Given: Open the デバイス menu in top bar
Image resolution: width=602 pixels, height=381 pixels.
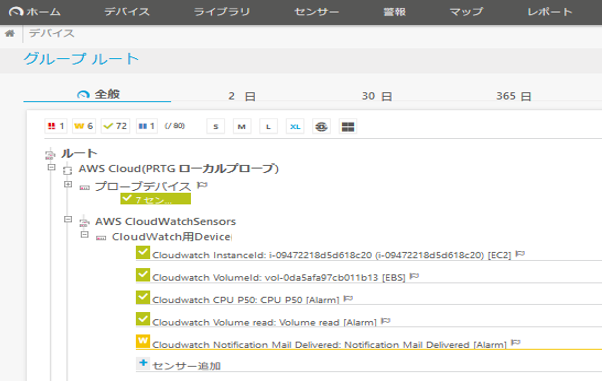Looking at the screenshot, I should coord(127,12).
